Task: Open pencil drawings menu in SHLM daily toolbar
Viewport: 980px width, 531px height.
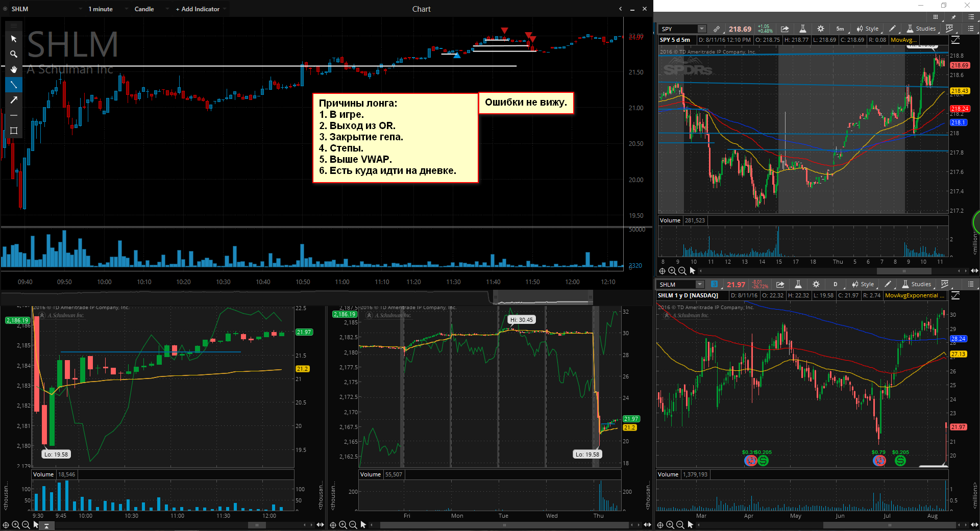Action: pyautogui.click(x=888, y=284)
